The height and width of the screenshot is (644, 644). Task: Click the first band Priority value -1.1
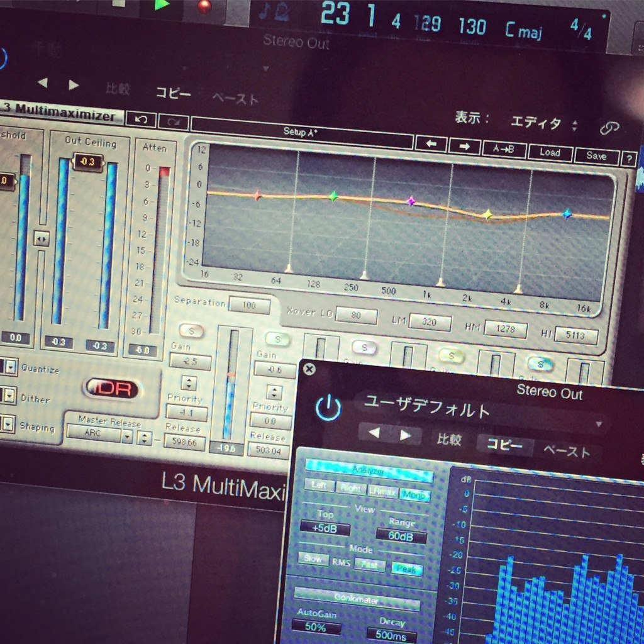(x=186, y=413)
